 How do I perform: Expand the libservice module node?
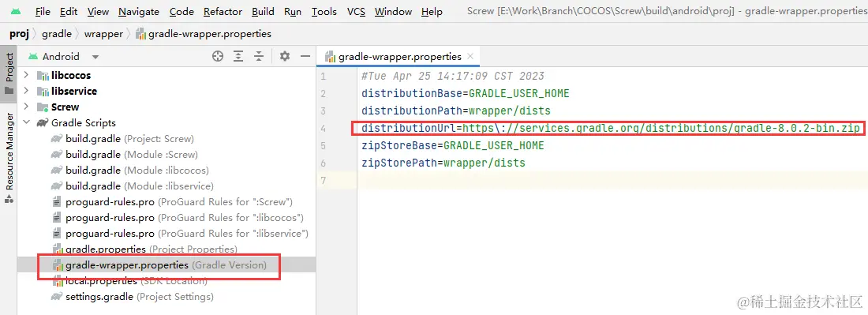coord(26,91)
